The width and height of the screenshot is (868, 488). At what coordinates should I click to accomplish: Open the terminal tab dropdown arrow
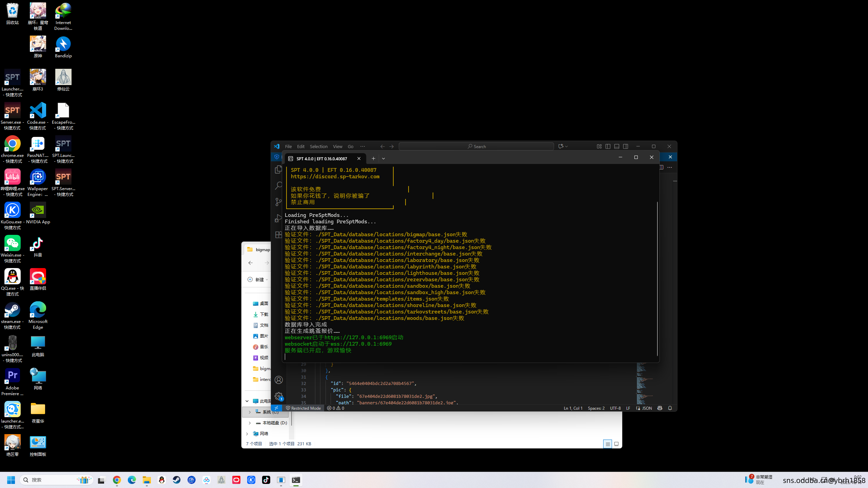[383, 159]
